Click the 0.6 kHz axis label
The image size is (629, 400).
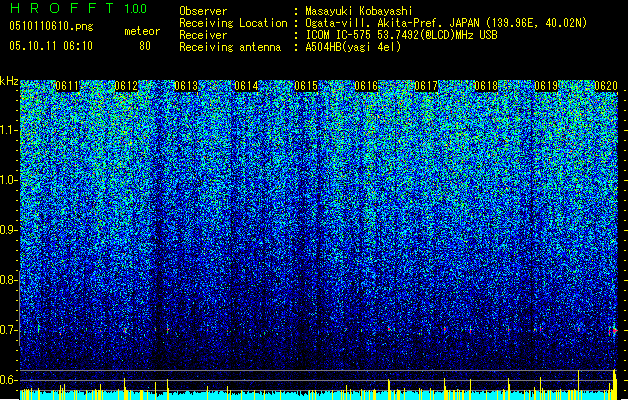9,380
